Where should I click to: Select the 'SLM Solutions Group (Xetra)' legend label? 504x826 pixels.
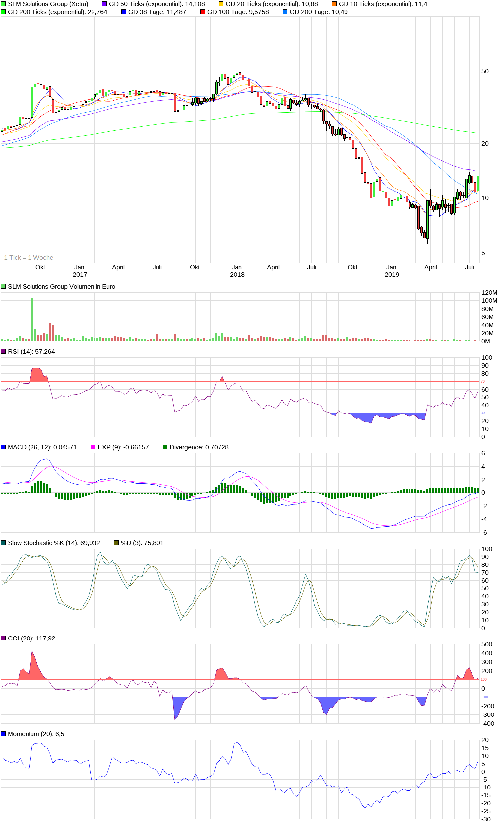48,4
